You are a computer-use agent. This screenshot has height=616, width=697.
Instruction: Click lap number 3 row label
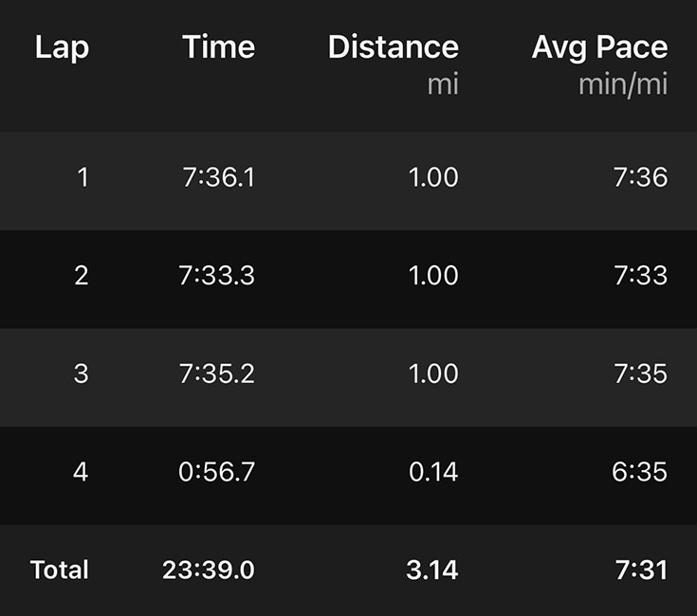[x=81, y=373]
